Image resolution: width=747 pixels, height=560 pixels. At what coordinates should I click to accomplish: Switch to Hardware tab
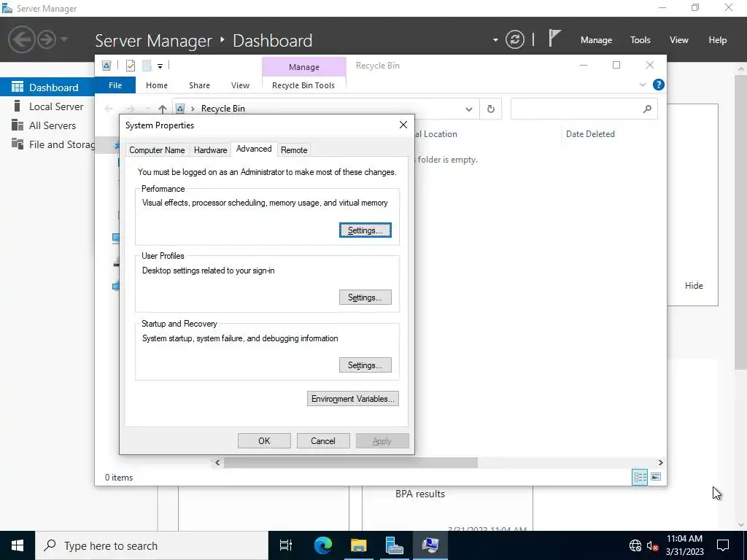click(210, 150)
